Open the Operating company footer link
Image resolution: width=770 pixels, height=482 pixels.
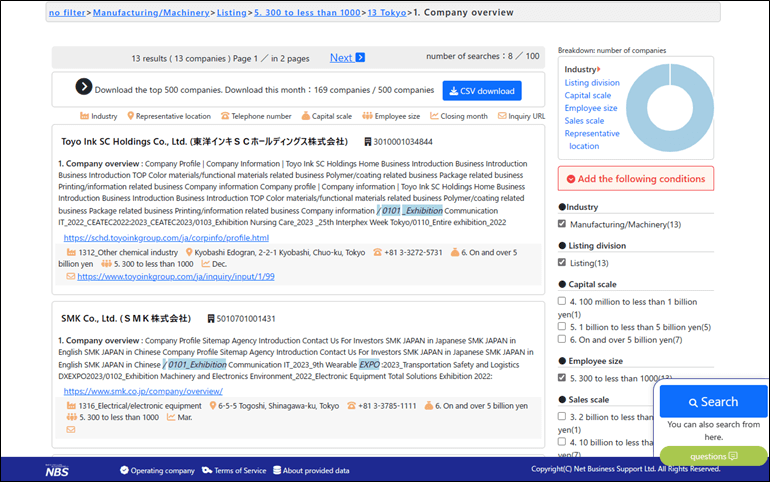click(x=157, y=470)
